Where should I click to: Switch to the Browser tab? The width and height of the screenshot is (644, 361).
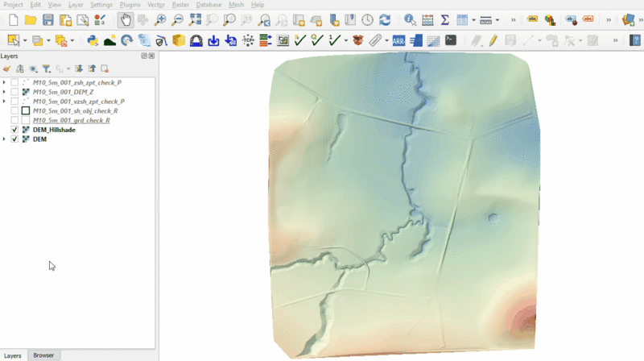[x=43, y=355]
